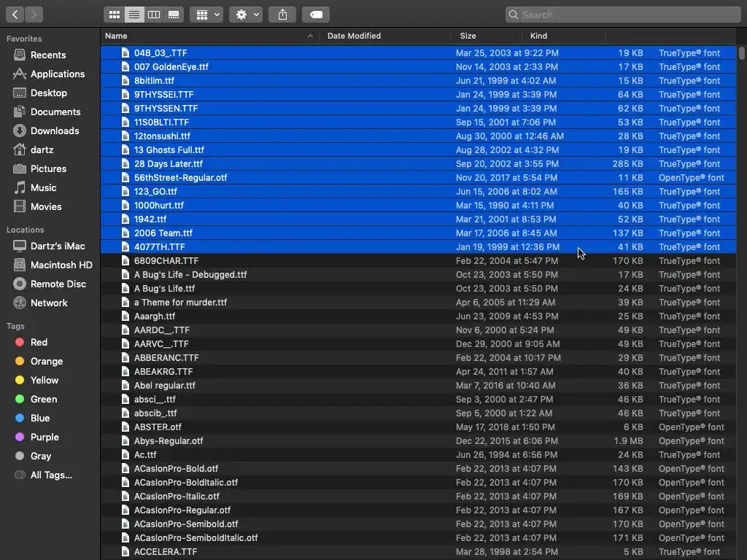Switch to list view
Image resolution: width=747 pixels, height=560 pixels.
click(x=134, y=15)
